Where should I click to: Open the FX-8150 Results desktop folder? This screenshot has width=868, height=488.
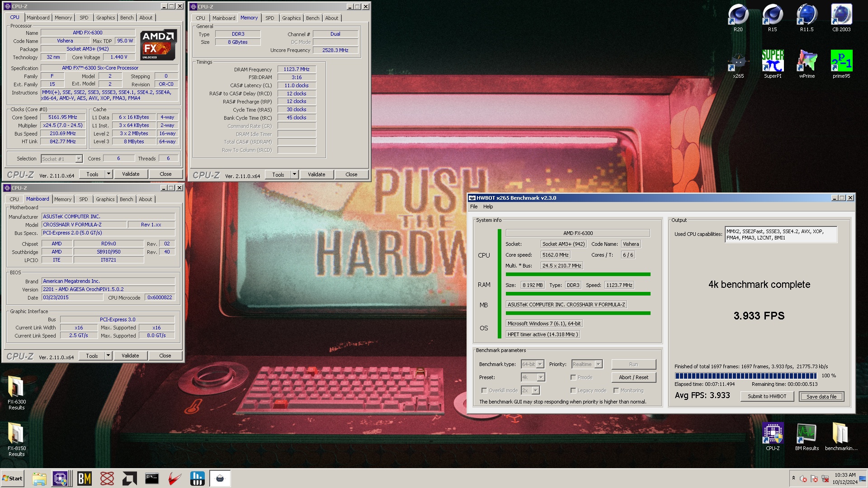[16, 439]
